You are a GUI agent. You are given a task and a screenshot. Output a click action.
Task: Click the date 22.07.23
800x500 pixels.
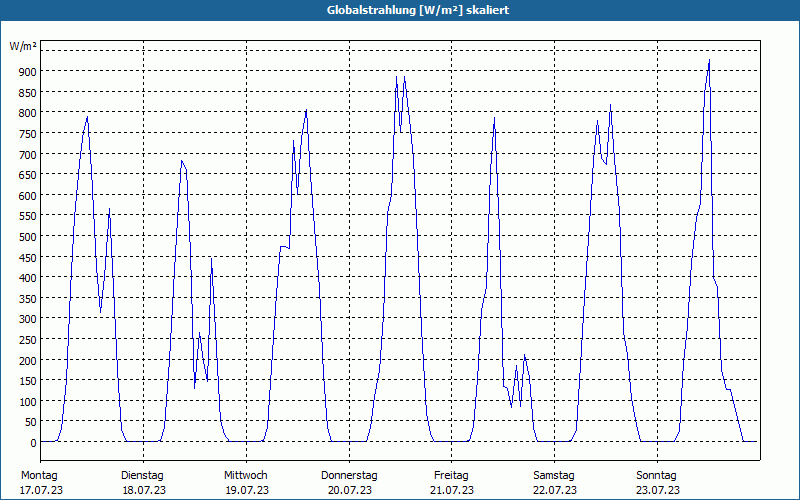tap(555, 490)
